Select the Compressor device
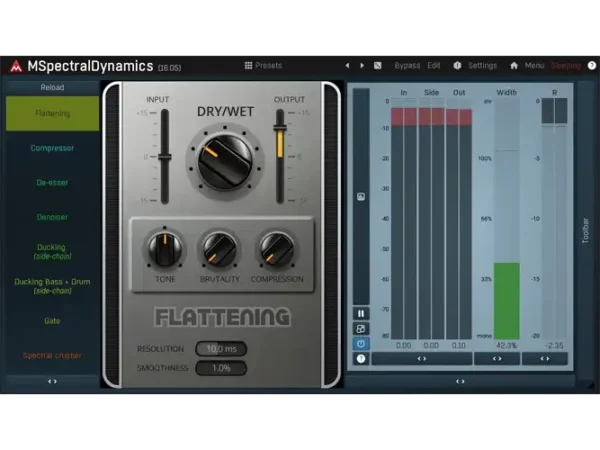The height and width of the screenshot is (450, 600). (x=52, y=148)
